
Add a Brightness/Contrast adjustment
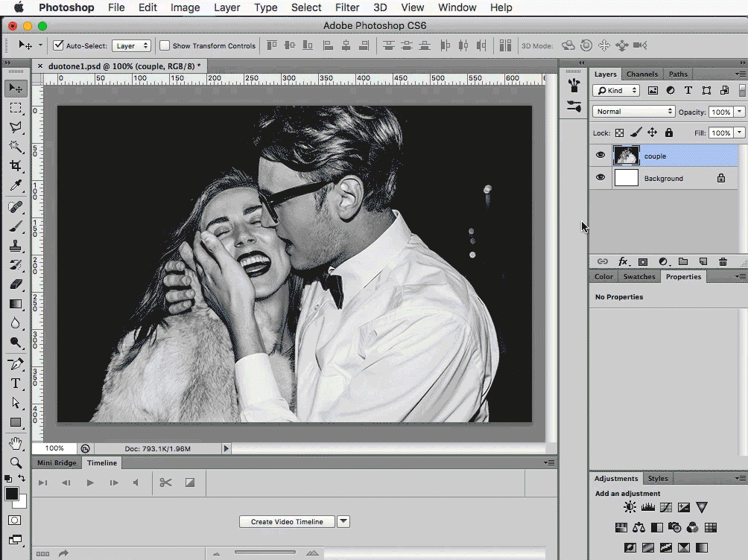[x=630, y=507]
